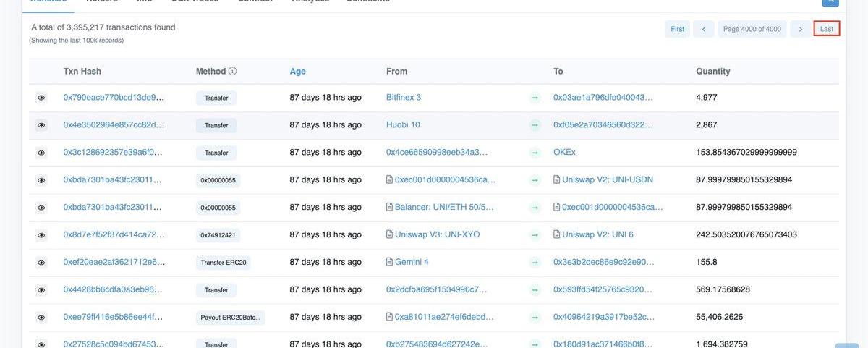
Task: Click the contract icon before Uniswap V2: UNI 6
Action: (557, 234)
